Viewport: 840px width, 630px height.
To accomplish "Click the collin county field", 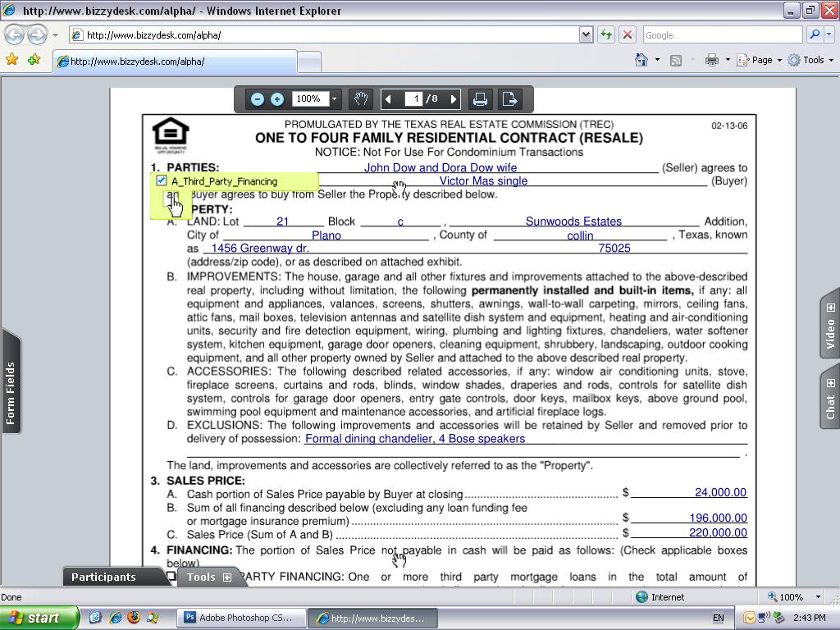I will [x=580, y=235].
